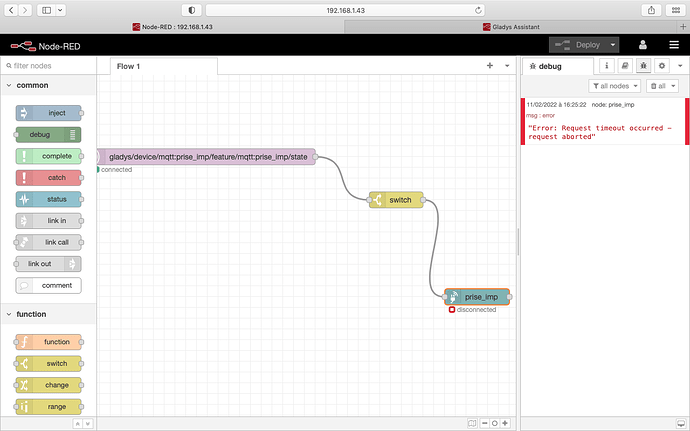Select the link in node
690x431 pixels.
click(48, 221)
